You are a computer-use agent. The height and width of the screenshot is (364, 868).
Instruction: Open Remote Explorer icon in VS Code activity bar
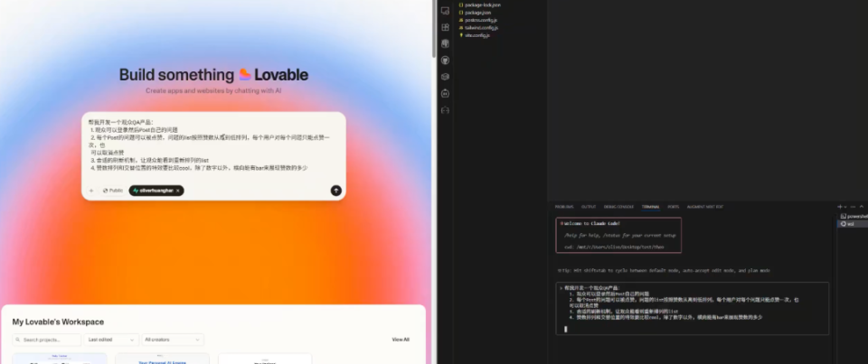[445, 11]
